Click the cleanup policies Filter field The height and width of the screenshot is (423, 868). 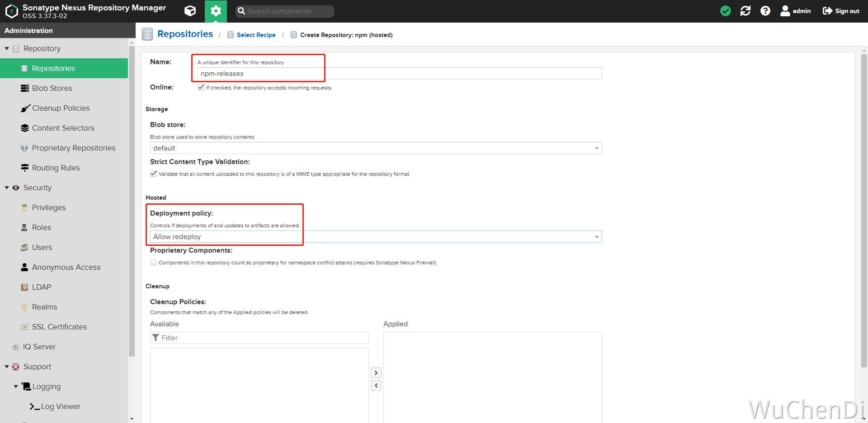[259, 338]
